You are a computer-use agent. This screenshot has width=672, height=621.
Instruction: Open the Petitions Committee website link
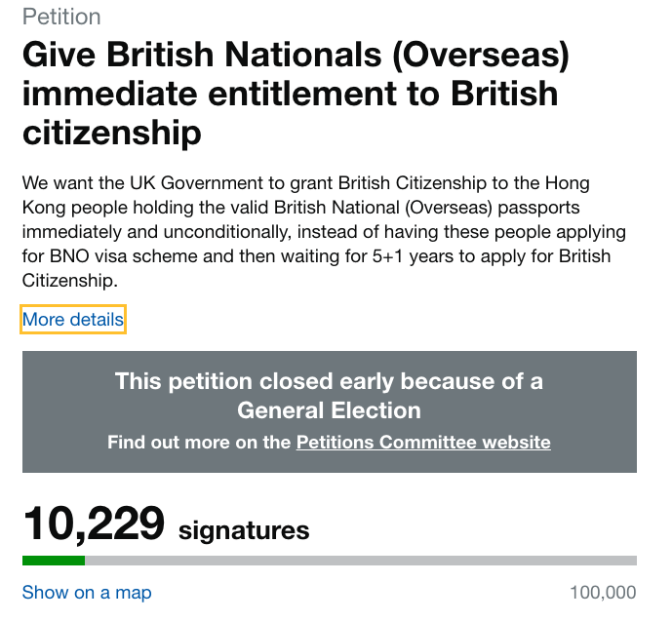pyautogui.click(x=423, y=442)
